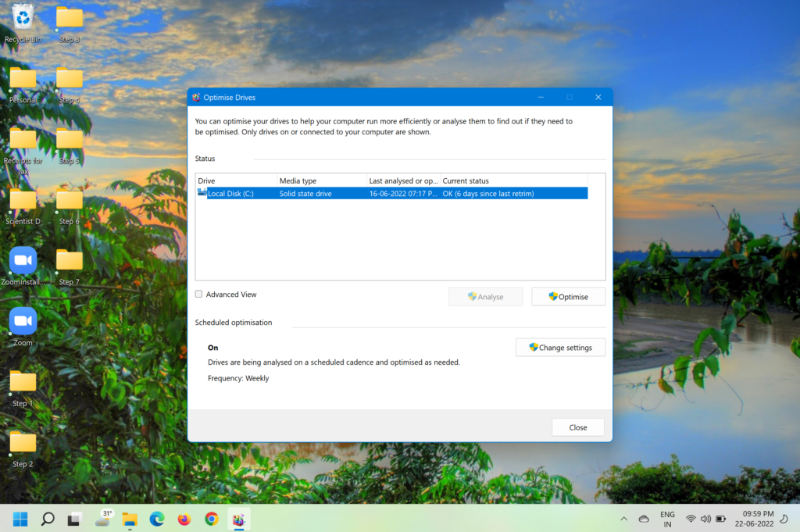Sort by Current status column header
Image resolution: width=800 pixels, height=532 pixels.
tap(514, 180)
